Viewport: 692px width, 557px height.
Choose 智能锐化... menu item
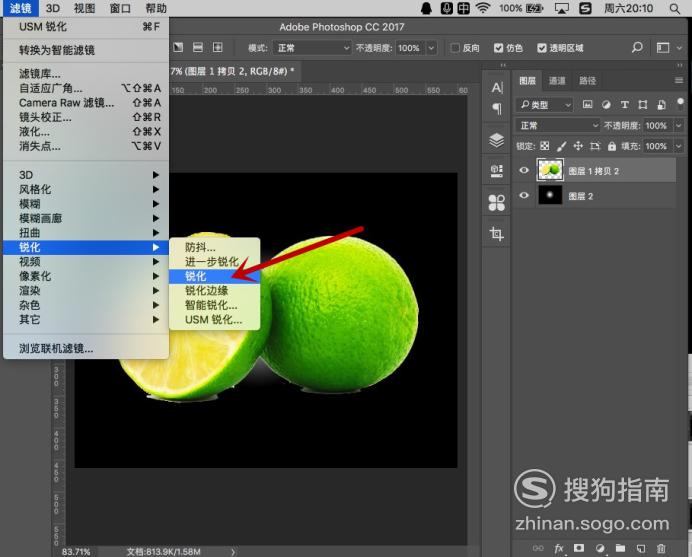[x=214, y=305]
